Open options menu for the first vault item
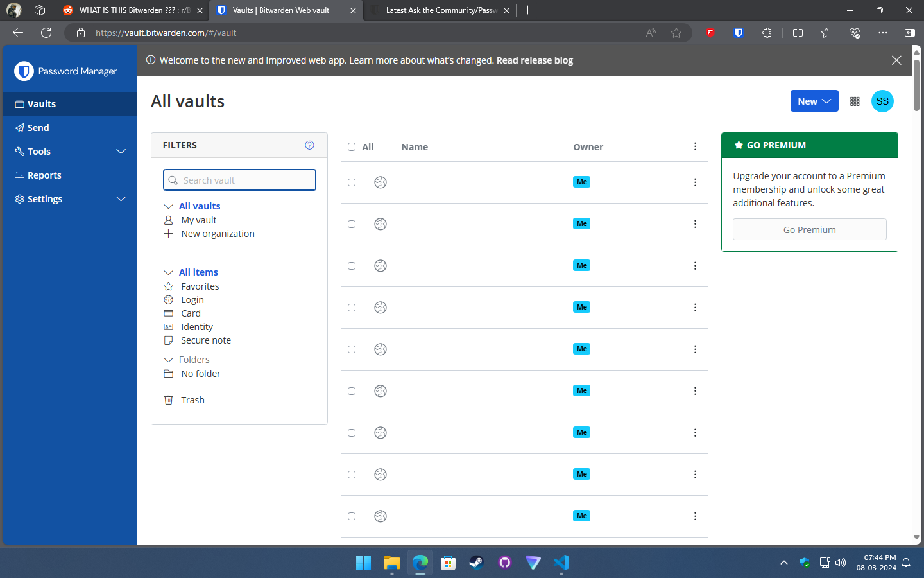The image size is (924, 578). coord(695,182)
